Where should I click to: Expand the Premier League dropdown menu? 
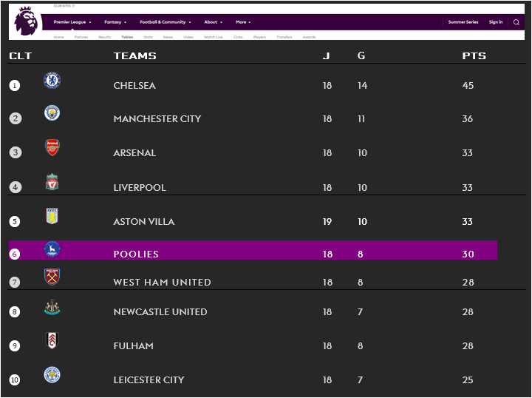pos(72,22)
